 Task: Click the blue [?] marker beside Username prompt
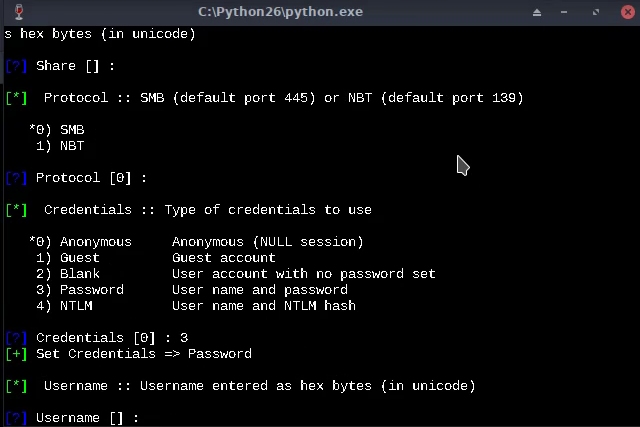(x=16, y=418)
